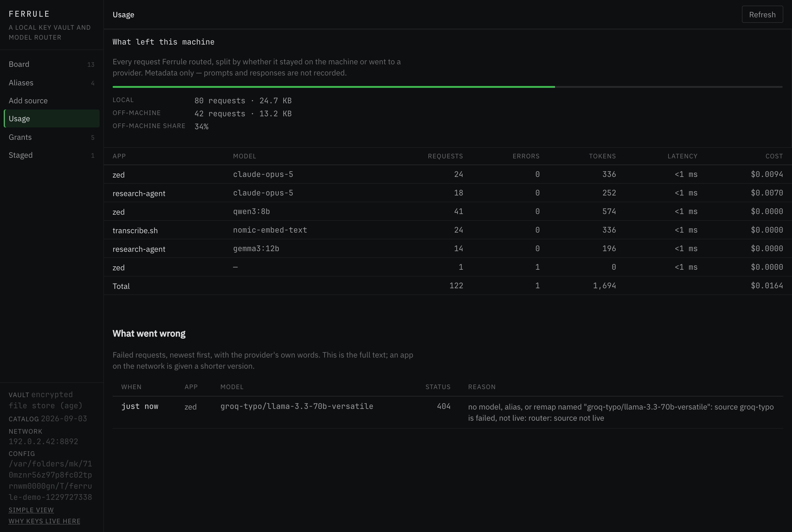Click the TOKENS column header

point(602,156)
